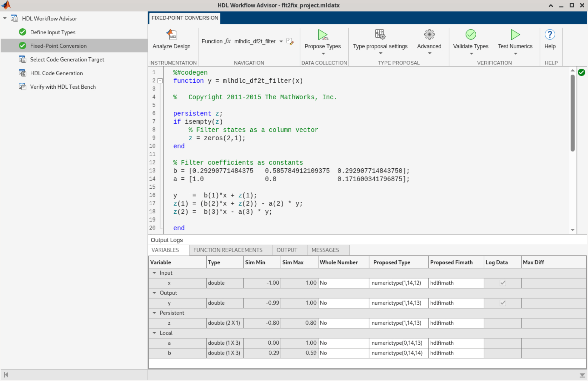Toggle Log Data checkbox for variable x

503,283
